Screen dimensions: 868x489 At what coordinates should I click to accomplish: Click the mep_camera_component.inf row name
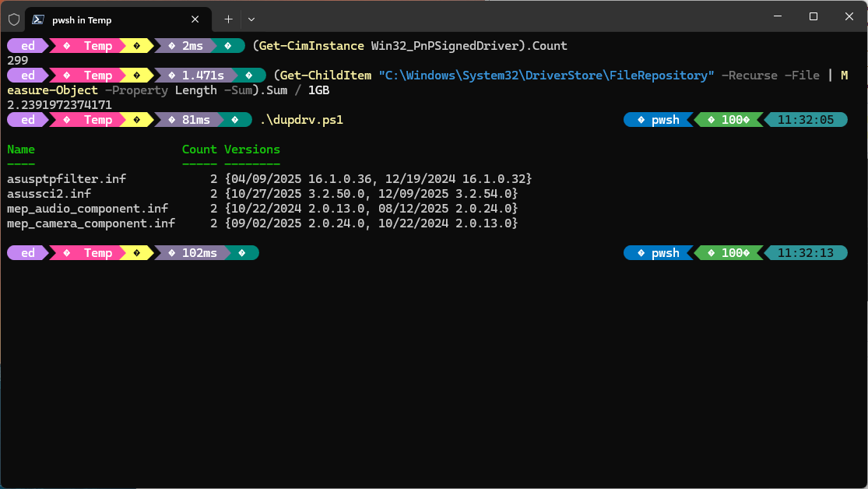pos(91,223)
